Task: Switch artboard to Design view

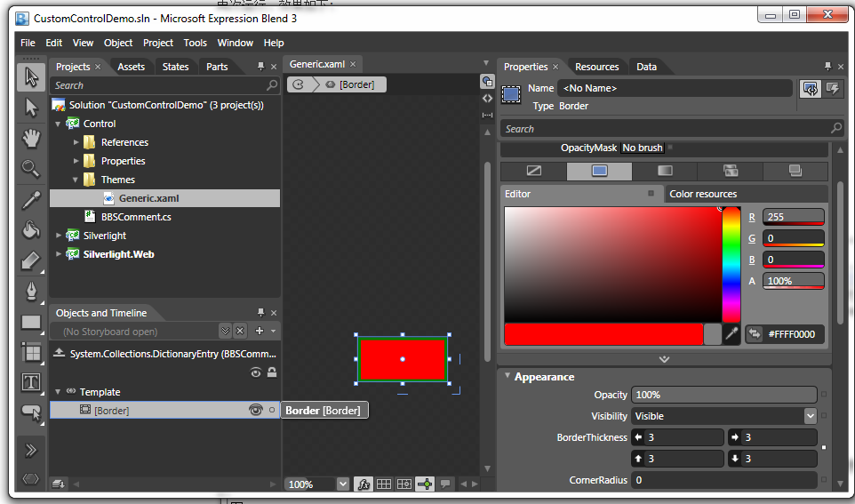Action: [487, 82]
